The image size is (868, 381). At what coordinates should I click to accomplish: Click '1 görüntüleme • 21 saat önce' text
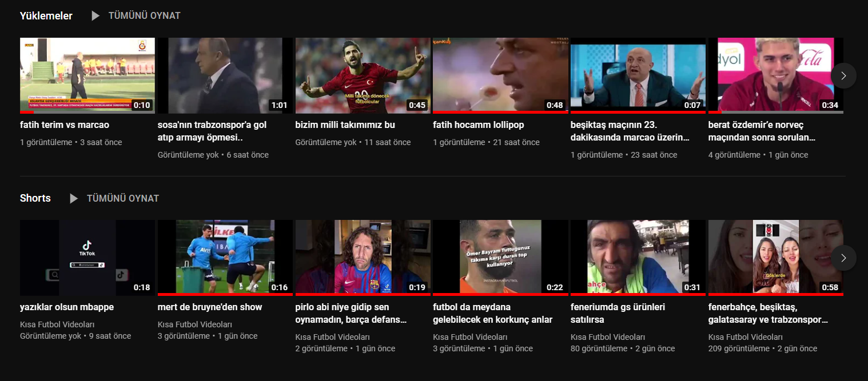(487, 142)
